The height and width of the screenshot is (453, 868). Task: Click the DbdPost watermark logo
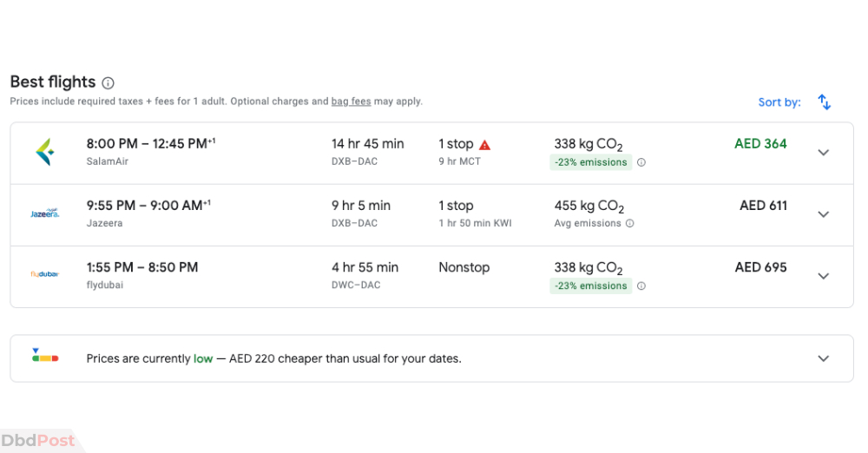tap(37, 441)
